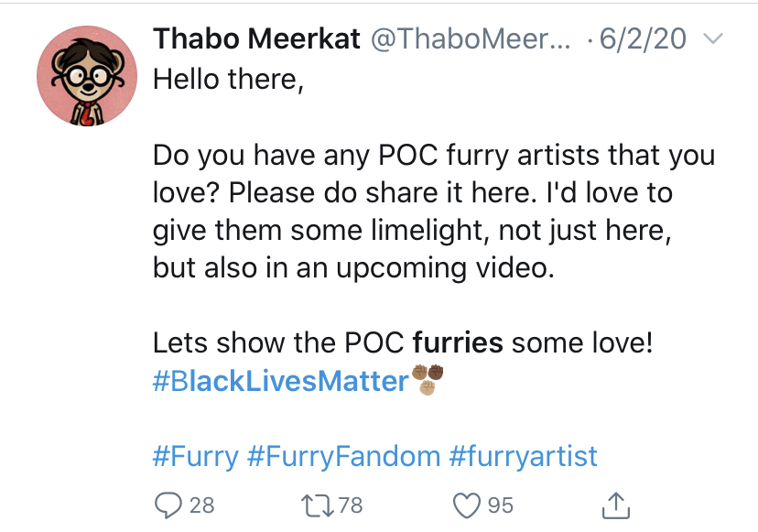Tap the share upload icon
This screenshot has height=532, width=758.
pos(616,505)
